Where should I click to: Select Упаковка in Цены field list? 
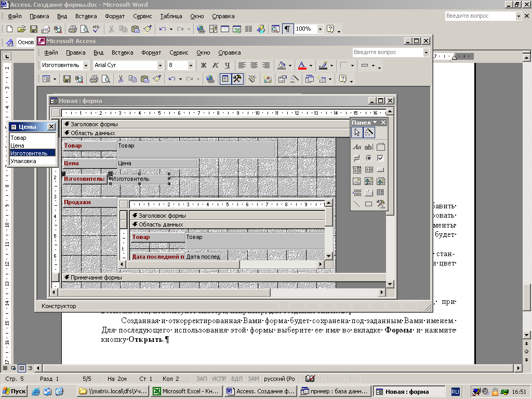(33, 161)
